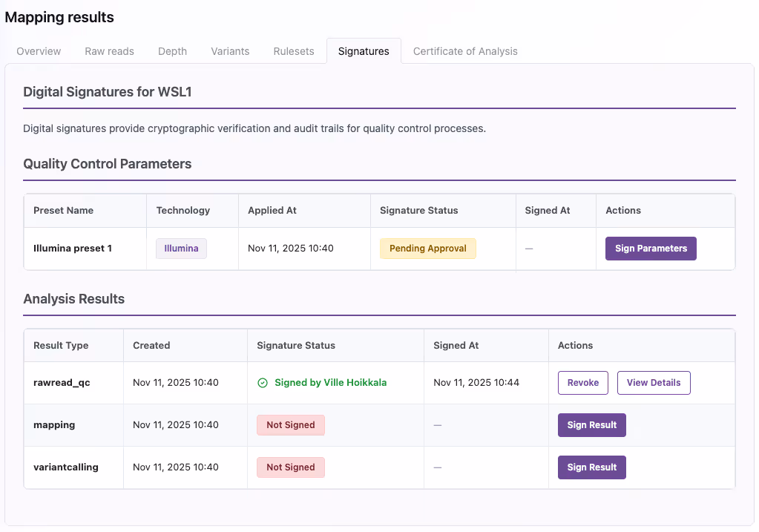Click Not Signed badge in mapping row
Image resolution: width=759 pixels, height=532 pixels.
290,425
